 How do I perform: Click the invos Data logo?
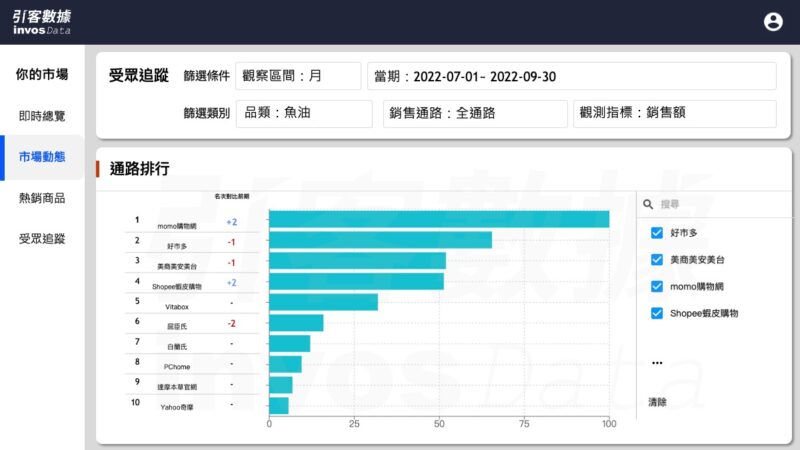coord(42,22)
